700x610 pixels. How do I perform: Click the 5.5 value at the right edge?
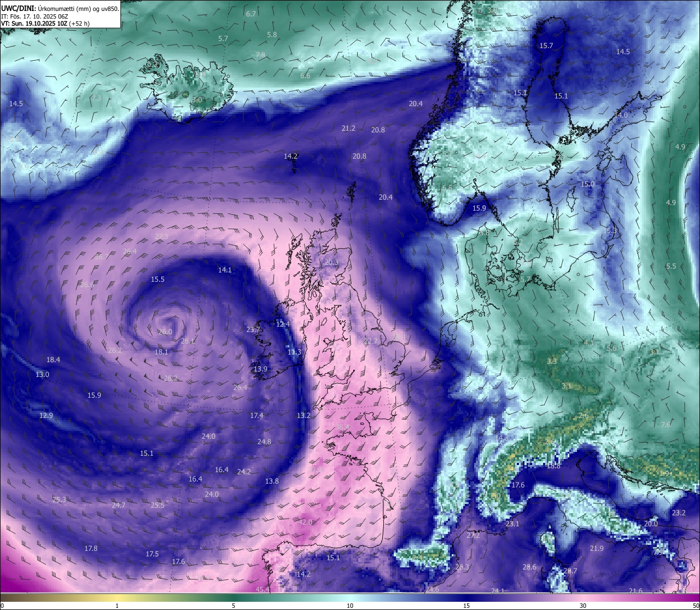click(x=671, y=266)
